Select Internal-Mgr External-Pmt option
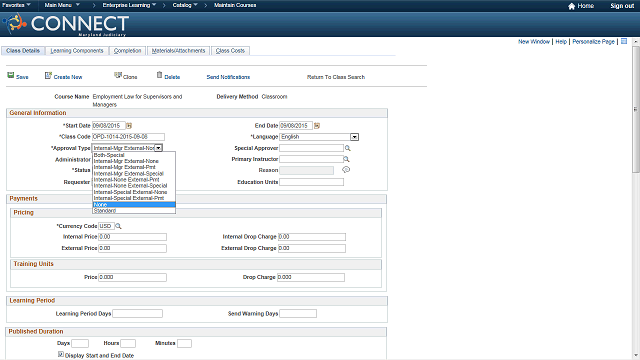The width and height of the screenshot is (640, 360). coord(134,167)
